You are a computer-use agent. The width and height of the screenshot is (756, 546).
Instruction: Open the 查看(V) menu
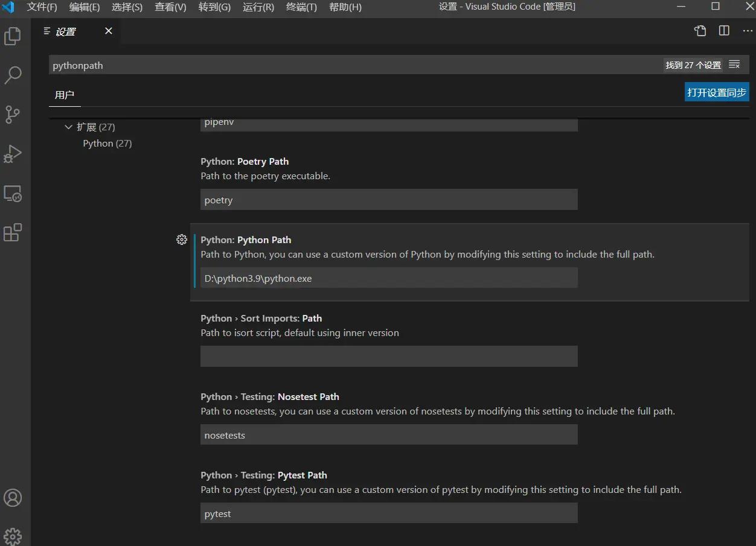coord(170,7)
